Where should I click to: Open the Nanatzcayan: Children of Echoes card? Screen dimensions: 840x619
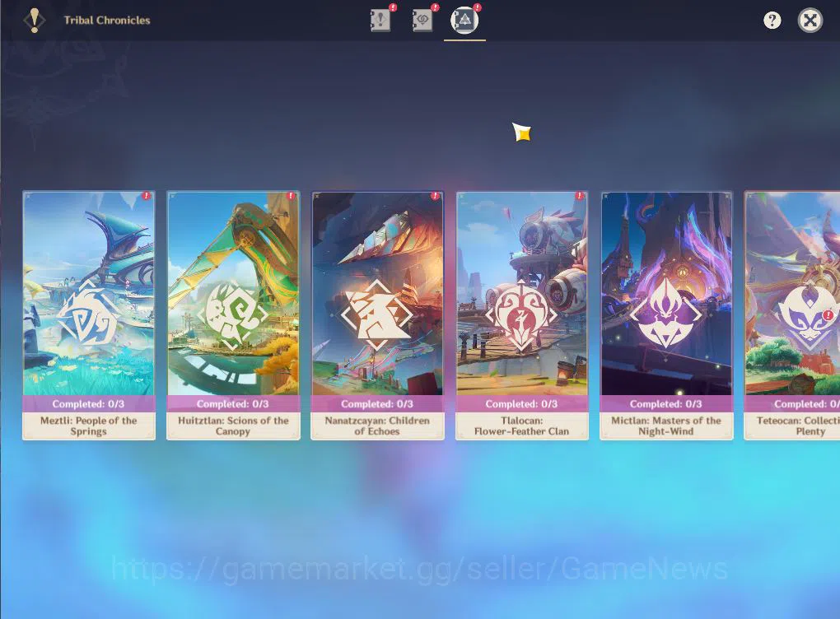click(377, 315)
